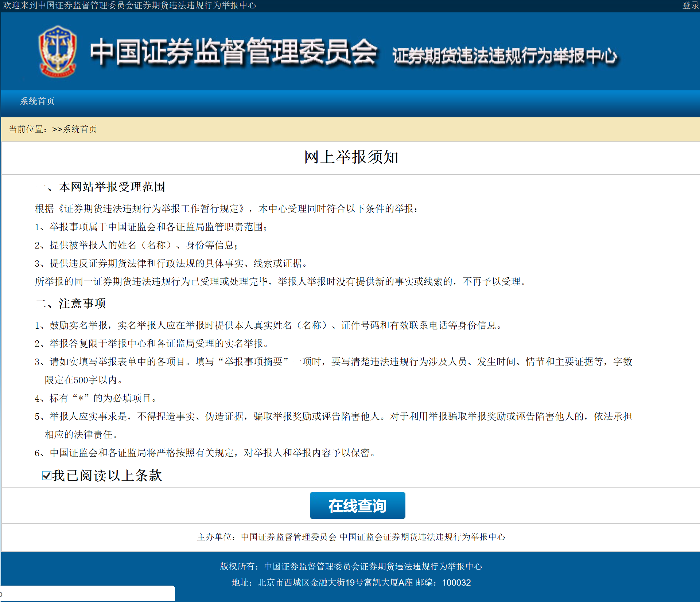Viewport: 700px width, 602px height.
Task: Click the 当前位置 breadcrumb label
Action: (x=28, y=129)
